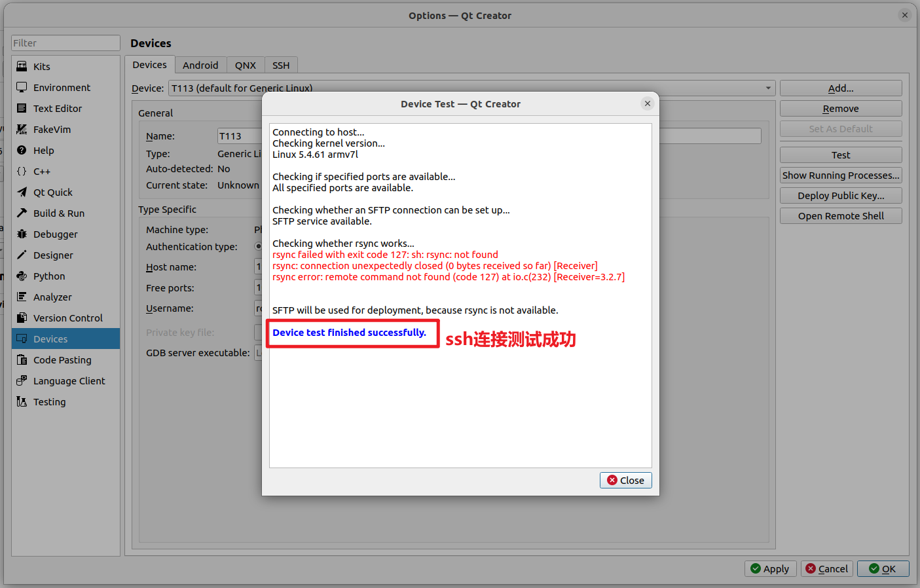Open the Code Pasting icon
The image size is (920, 588).
(22, 359)
